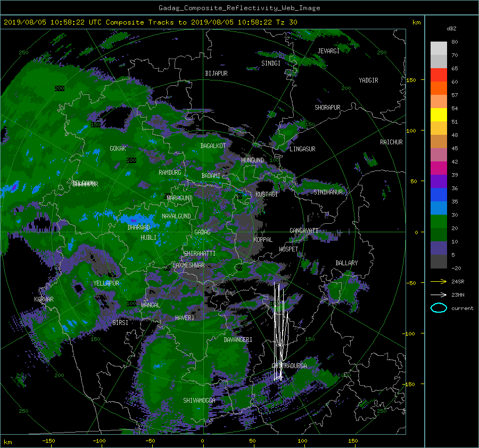The width and height of the screenshot is (479, 448).
Task: Click the GANGAVATI city label
Action: point(304,231)
